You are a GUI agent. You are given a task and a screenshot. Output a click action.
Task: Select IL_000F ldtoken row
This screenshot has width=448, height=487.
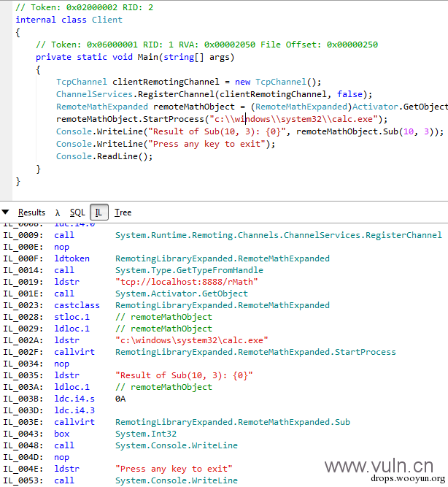[166, 258]
